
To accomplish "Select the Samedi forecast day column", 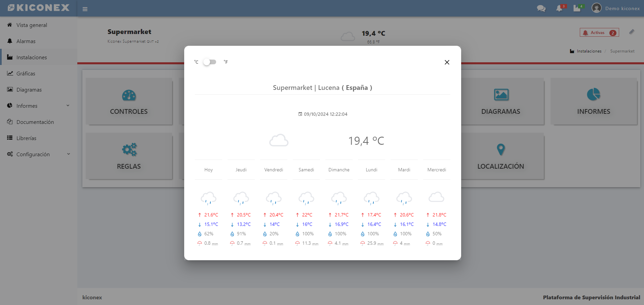I will click(x=306, y=170).
